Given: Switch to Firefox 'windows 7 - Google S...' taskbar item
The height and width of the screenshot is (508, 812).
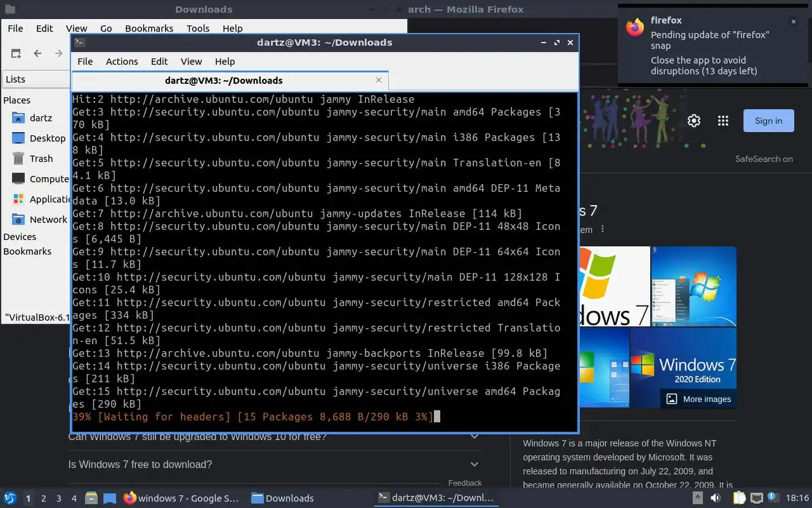Looking at the screenshot, I should [x=181, y=498].
